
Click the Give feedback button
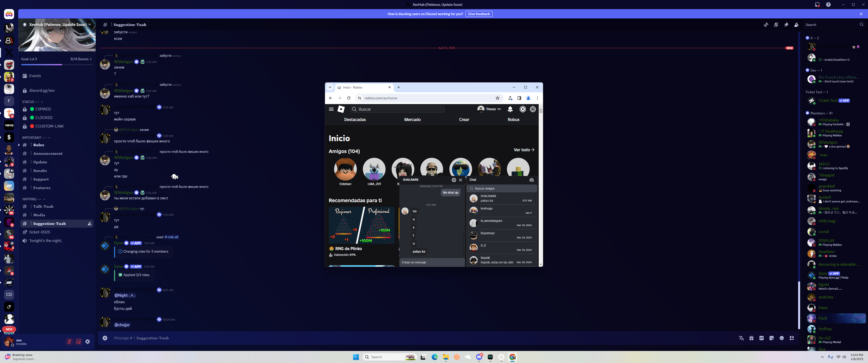click(x=479, y=14)
